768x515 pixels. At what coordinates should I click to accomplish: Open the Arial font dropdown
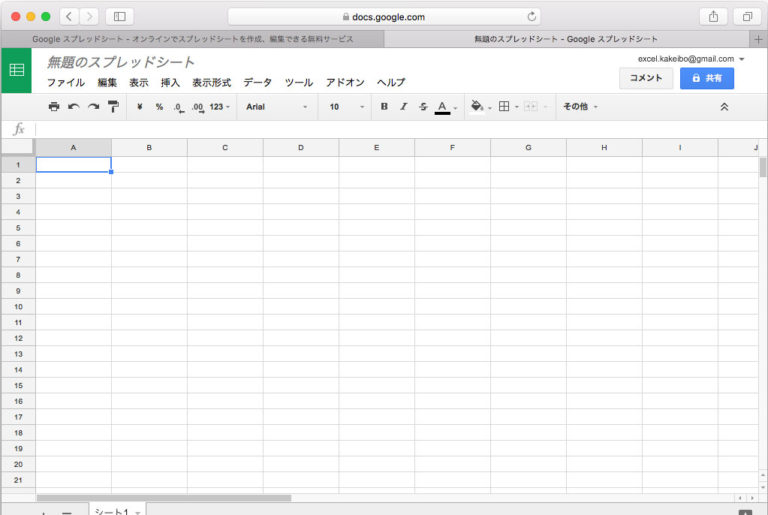click(x=276, y=107)
